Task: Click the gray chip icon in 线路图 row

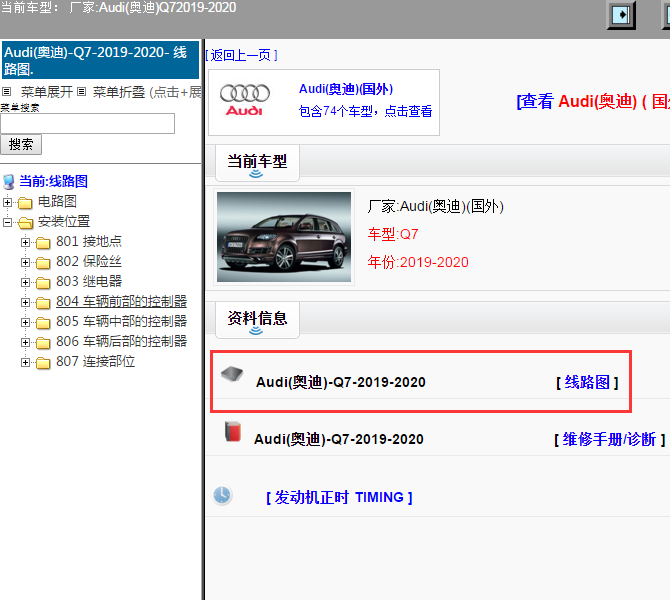Action: [x=232, y=374]
